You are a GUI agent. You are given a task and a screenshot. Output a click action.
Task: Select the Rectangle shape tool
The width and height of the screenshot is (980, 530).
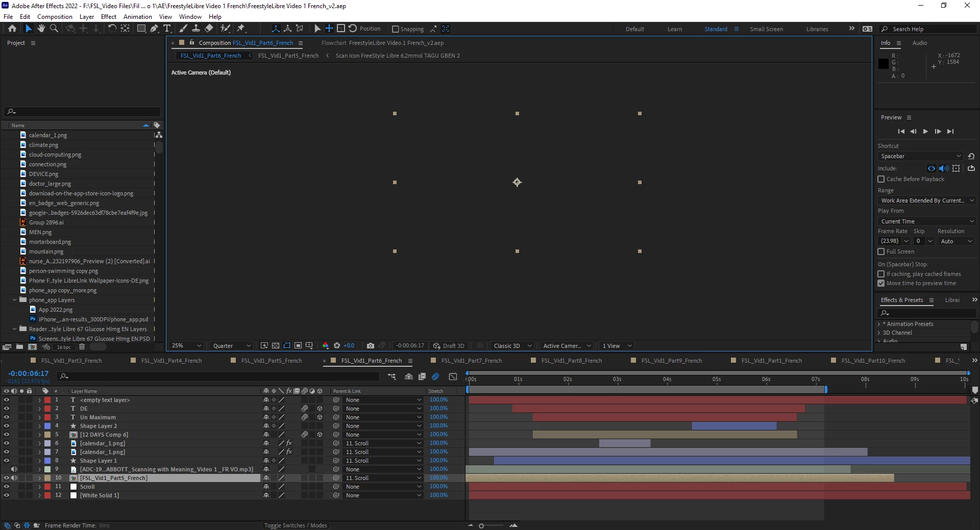tap(141, 29)
